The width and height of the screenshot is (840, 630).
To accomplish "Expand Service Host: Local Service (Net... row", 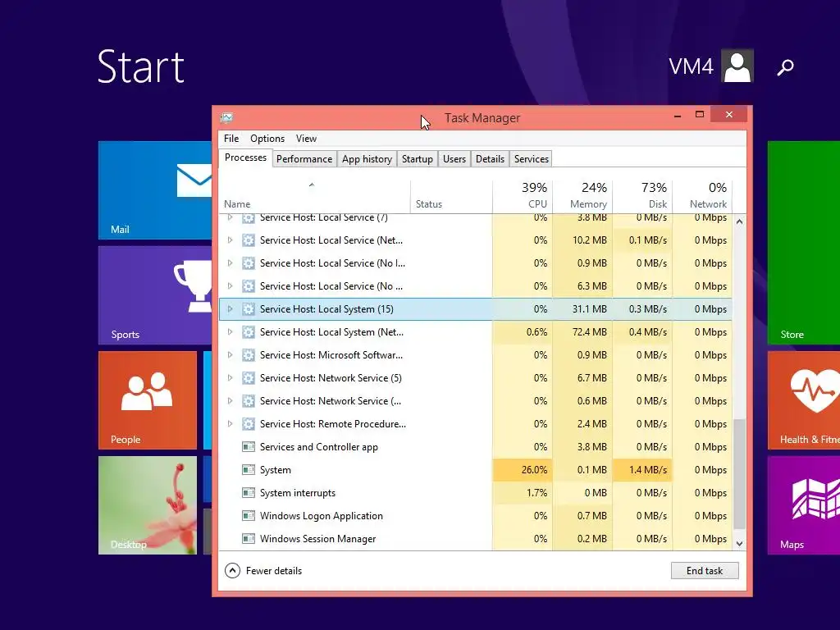I will click(230, 240).
